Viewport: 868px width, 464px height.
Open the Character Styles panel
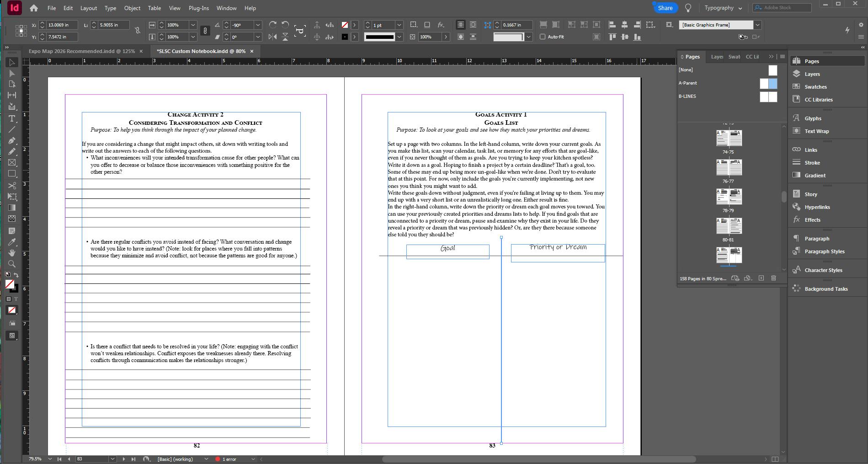(823, 270)
